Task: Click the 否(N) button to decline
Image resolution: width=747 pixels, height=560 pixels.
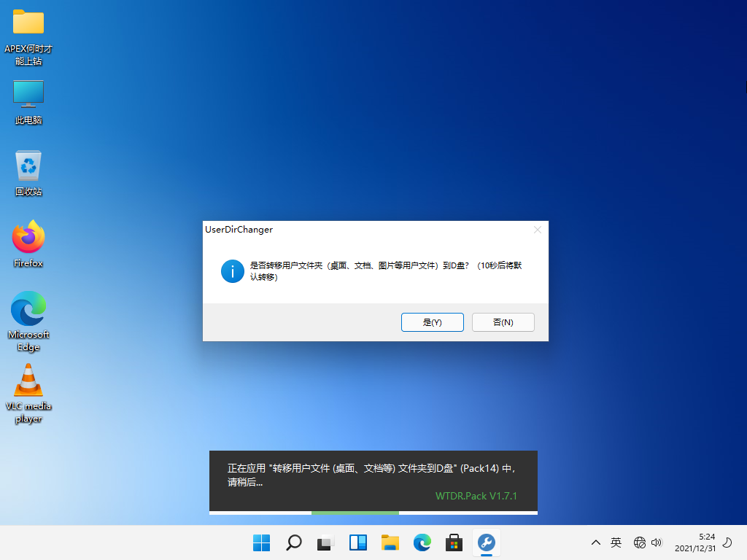Action: [503, 322]
